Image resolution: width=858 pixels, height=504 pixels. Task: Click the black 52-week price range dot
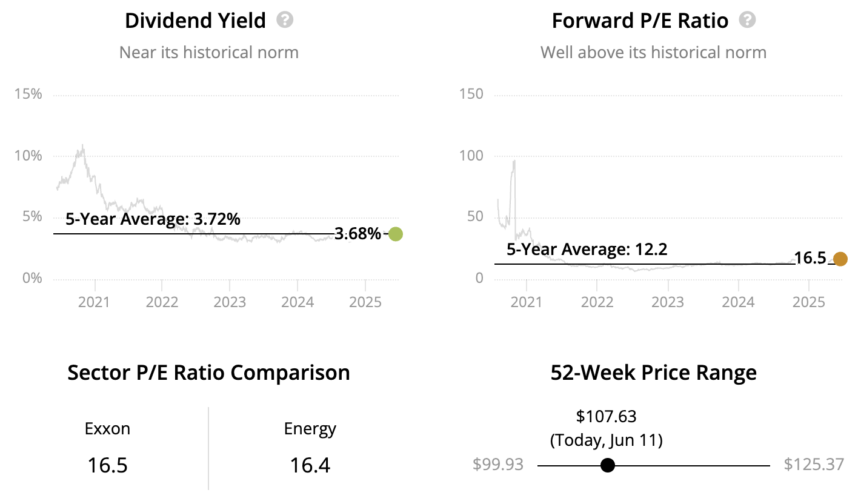click(608, 465)
